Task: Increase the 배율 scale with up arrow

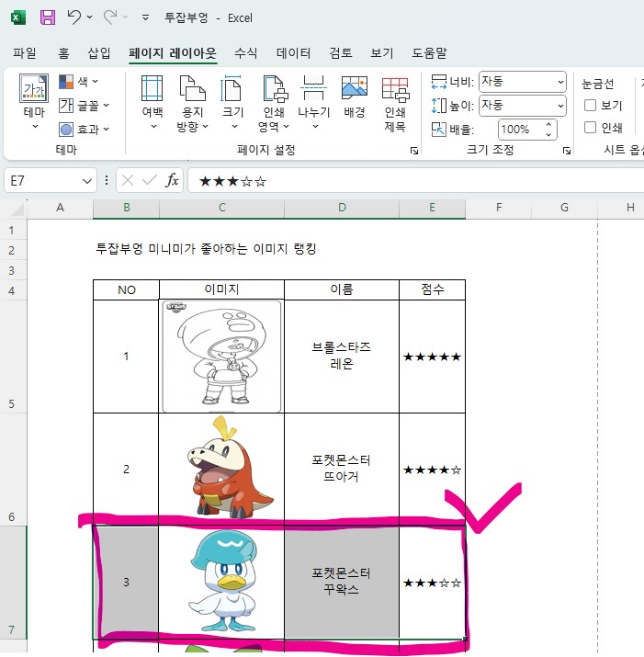Action: (x=548, y=124)
